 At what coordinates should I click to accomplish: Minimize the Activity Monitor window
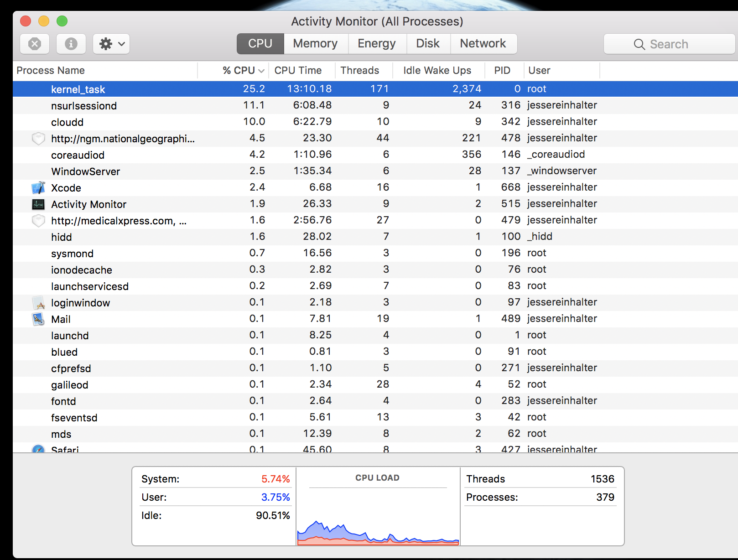[44, 21]
